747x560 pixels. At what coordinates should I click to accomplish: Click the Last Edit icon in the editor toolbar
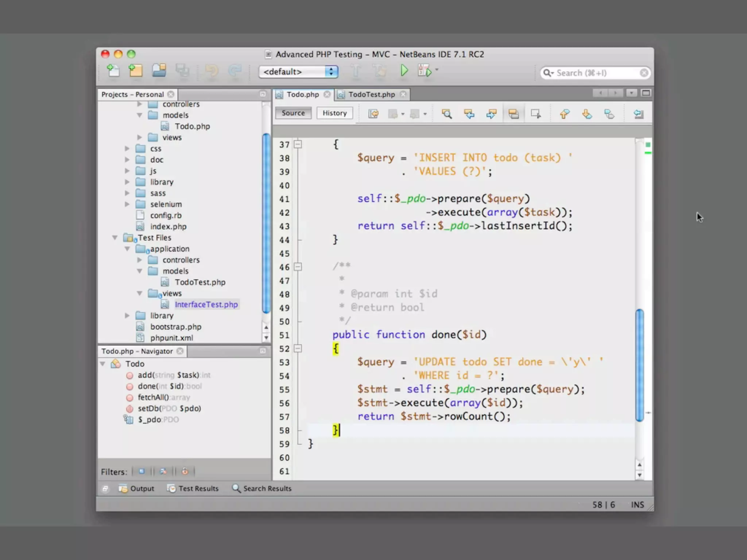(373, 114)
